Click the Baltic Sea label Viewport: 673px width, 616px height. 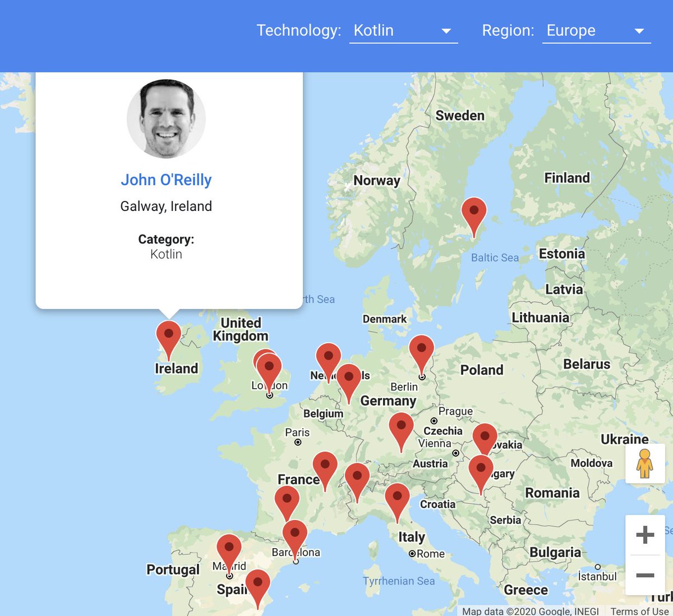(495, 258)
